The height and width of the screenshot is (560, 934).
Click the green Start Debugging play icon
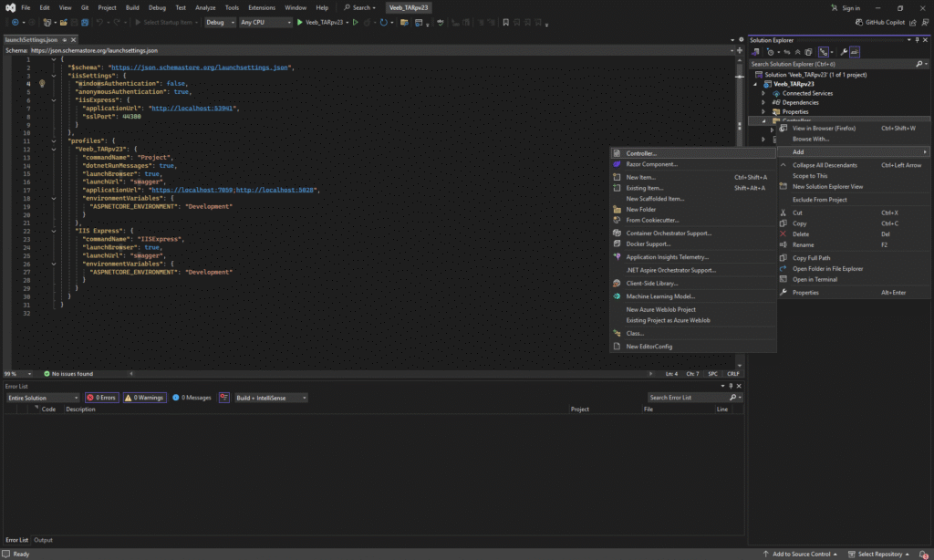tap(300, 22)
